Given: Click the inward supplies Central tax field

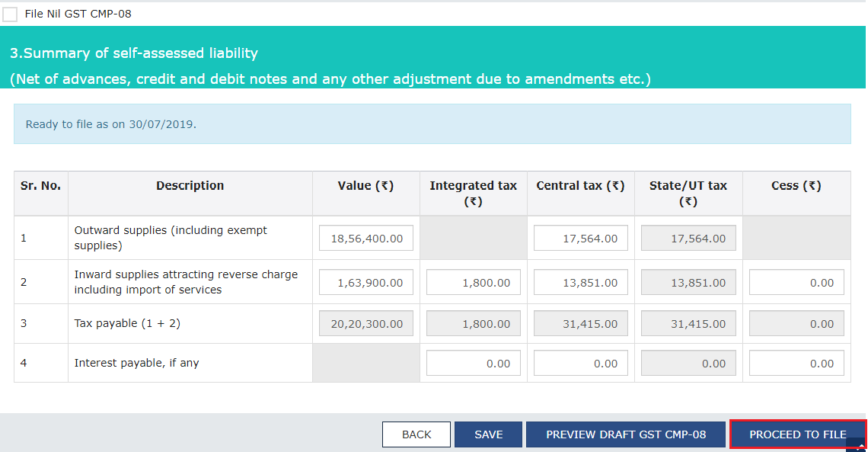Looking at the screenshot, I should 580,281.
